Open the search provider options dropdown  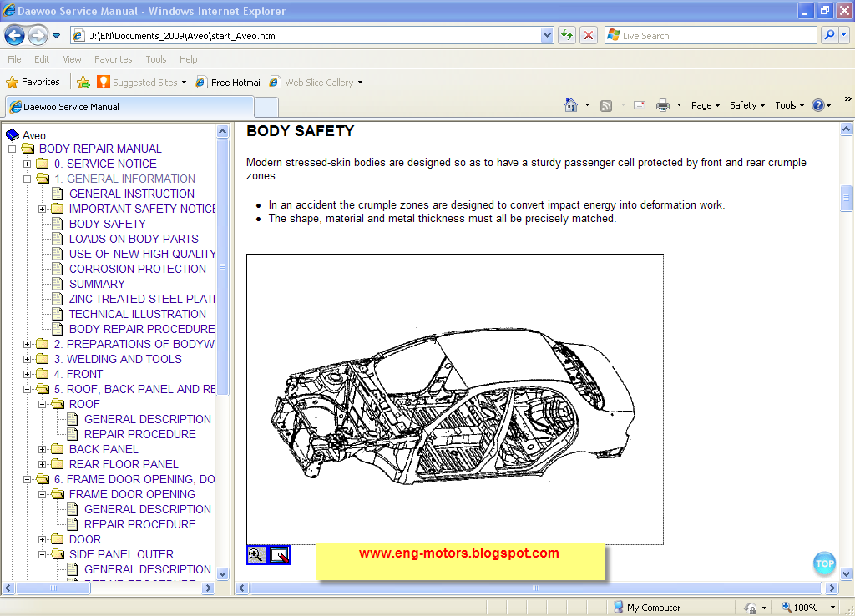coord(843,35)
